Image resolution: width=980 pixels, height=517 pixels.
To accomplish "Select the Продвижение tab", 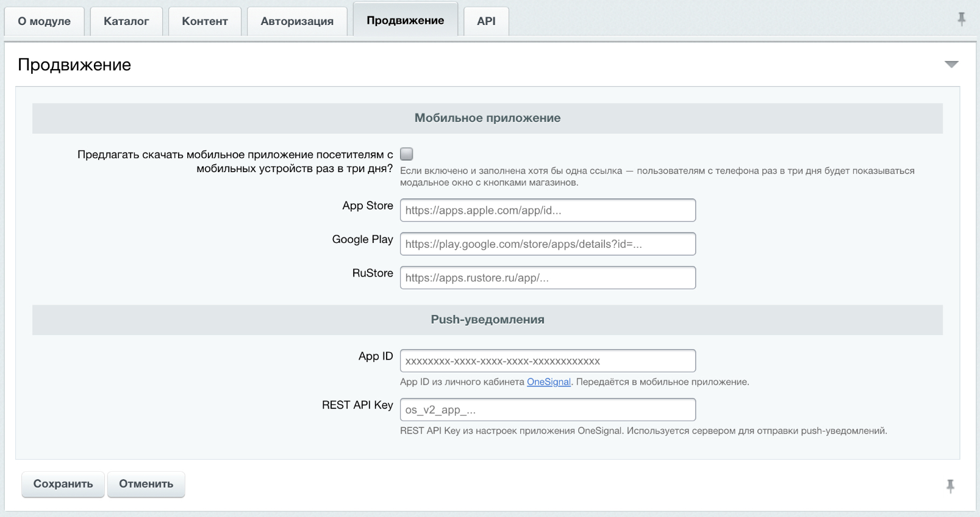I will click(406, 20).
